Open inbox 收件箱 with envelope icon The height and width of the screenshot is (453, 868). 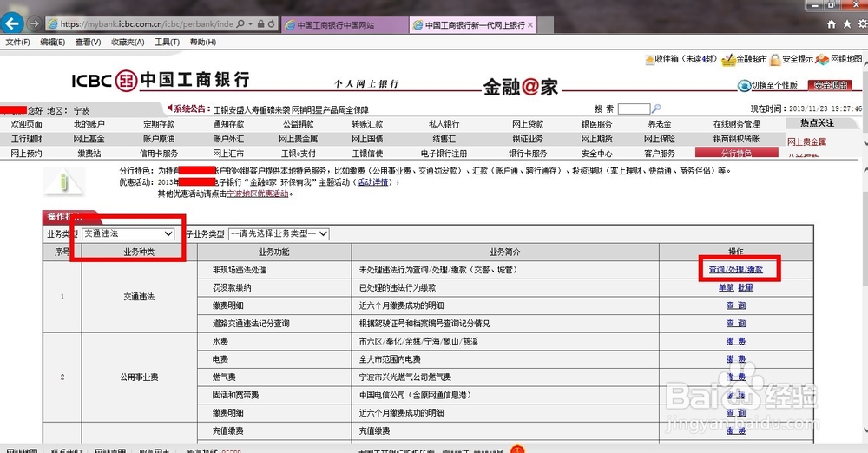[681, 59]
